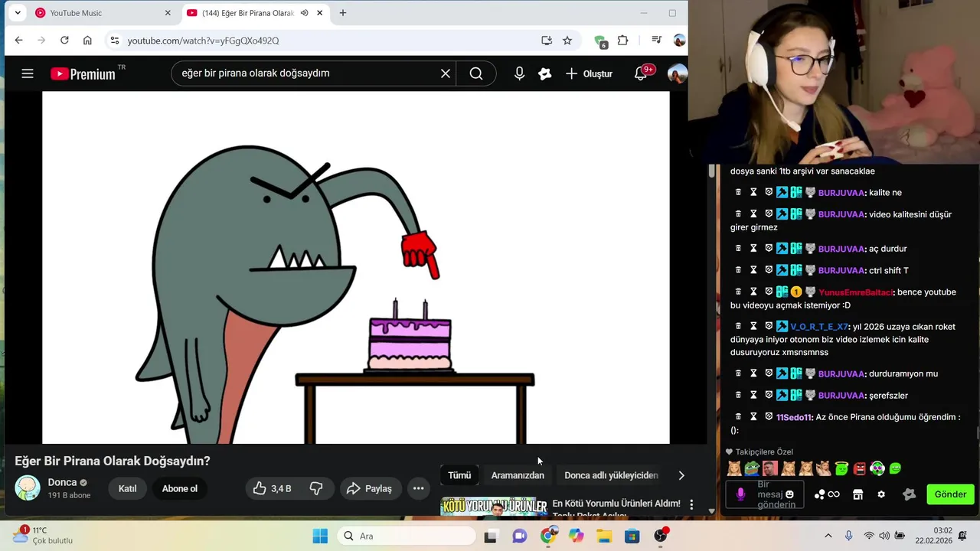Click the Pepe frog emote

point(752,468)
